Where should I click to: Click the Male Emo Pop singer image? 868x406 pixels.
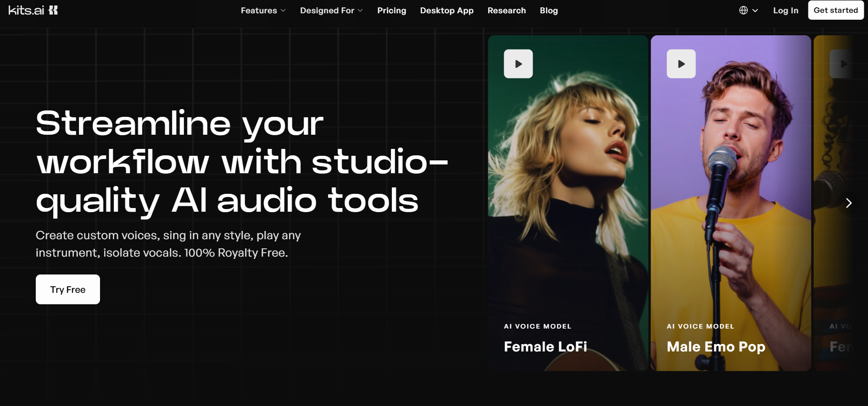click(x=730, y=183)
